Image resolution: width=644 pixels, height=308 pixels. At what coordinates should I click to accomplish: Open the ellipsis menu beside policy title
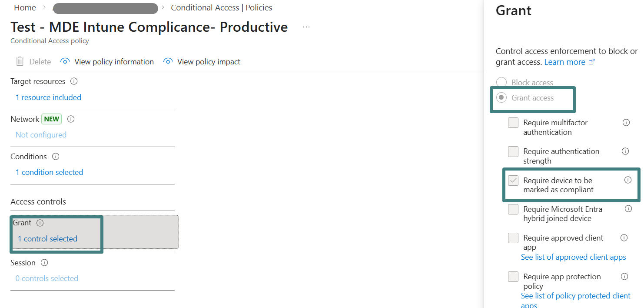click(306, 27)
